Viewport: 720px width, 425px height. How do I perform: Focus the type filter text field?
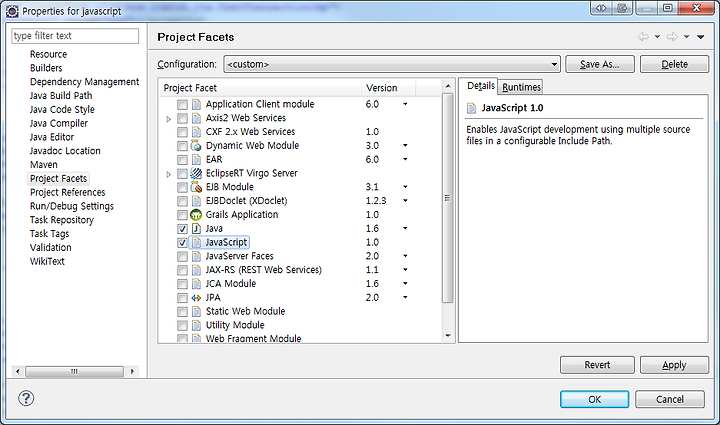[75, 36]
